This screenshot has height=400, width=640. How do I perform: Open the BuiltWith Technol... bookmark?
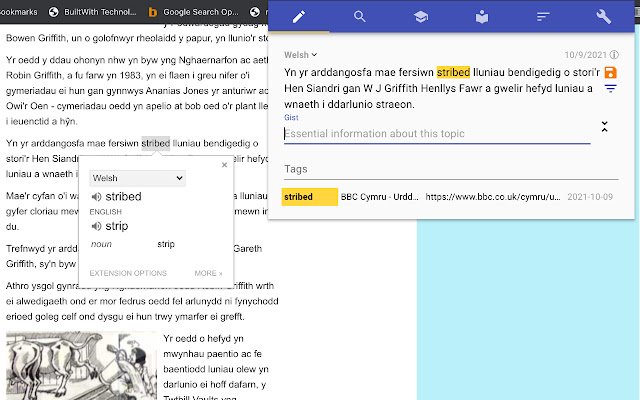(x=93, y=12)
